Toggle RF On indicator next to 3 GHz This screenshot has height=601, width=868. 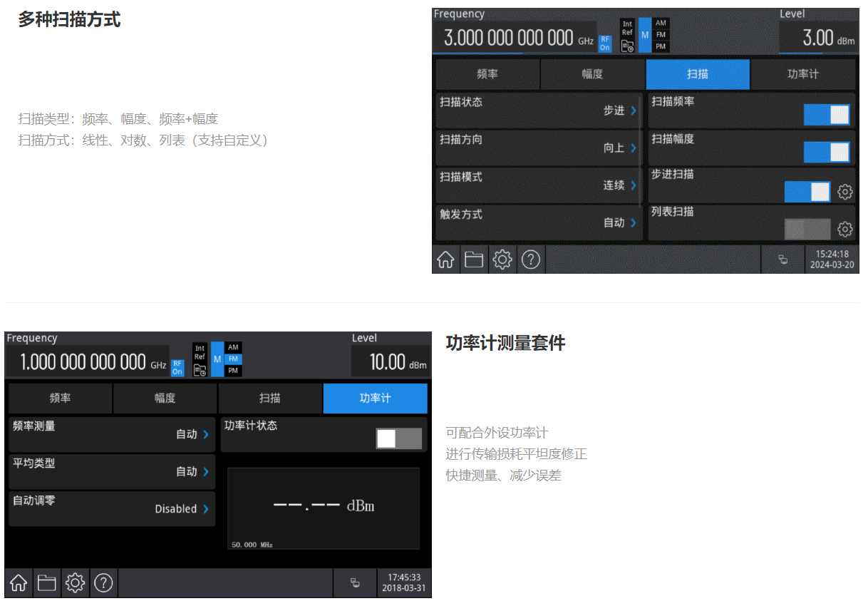pyautogui.click(x=604, y=43)
